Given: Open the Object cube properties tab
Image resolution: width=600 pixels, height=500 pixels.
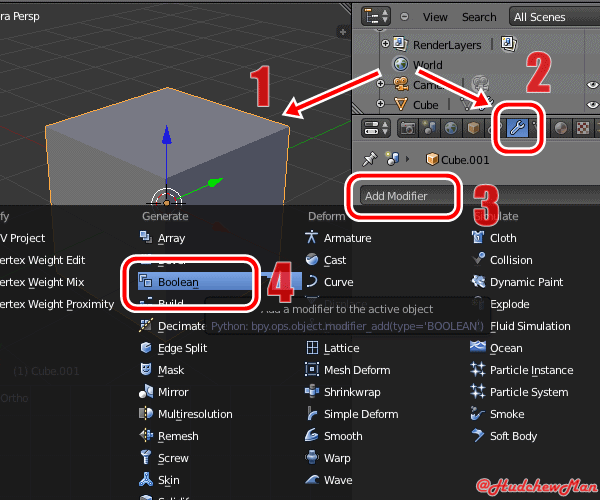Looking at the screenshot, I should point(473,128).
